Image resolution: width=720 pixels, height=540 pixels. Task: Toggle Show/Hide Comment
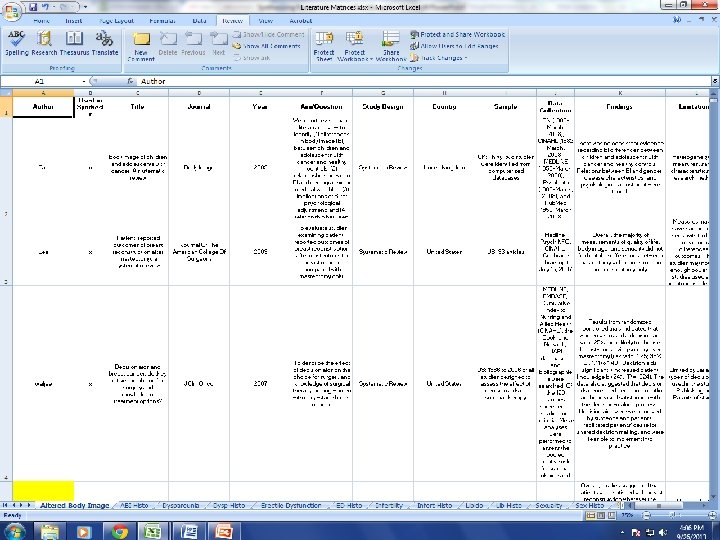tap(269, 34)
